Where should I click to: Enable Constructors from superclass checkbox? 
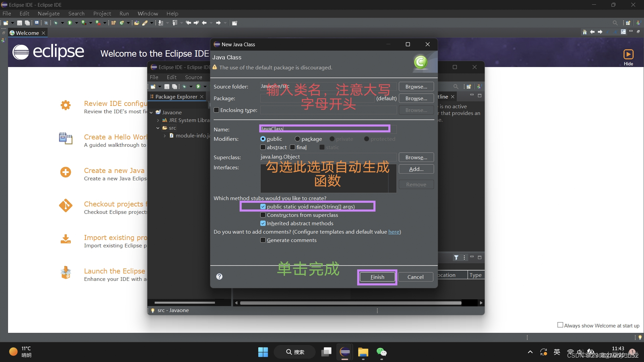pos(263,215)
